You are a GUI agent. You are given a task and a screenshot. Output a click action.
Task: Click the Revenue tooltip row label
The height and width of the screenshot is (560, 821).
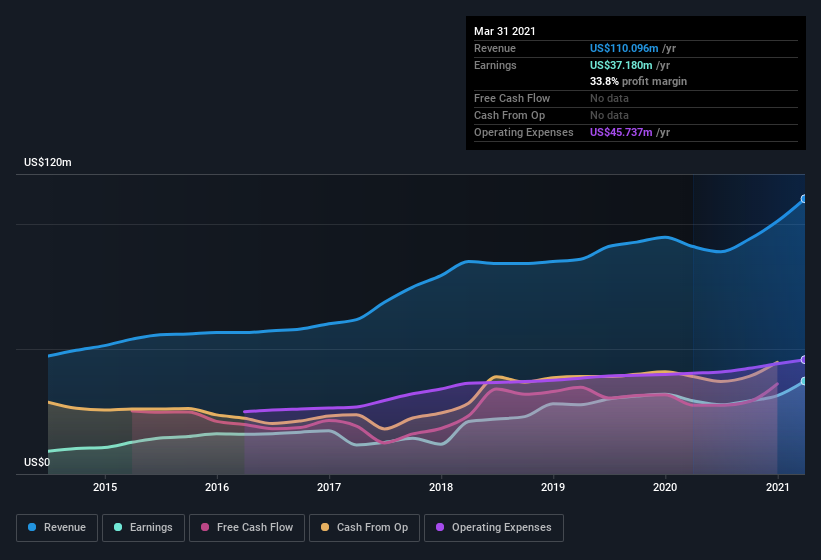point(495,48)
